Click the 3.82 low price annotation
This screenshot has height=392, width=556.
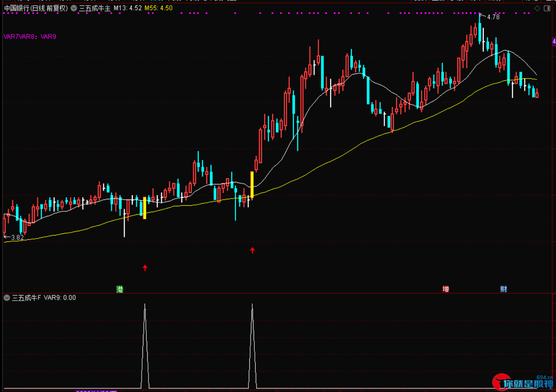pos(17,238)
